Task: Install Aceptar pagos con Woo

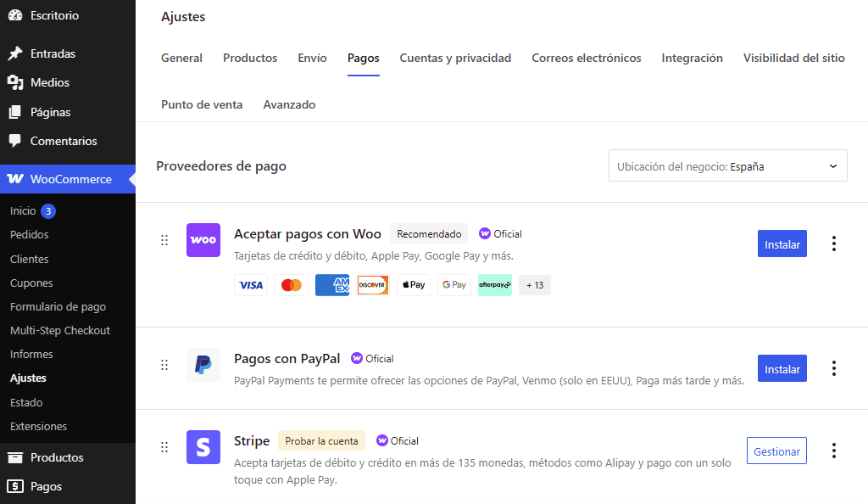Action: click(782, 244)
